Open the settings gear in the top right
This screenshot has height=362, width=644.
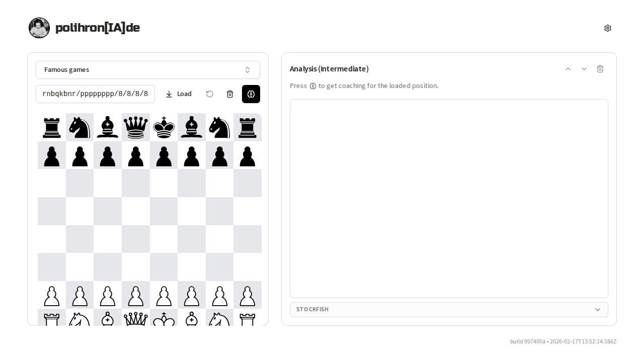coord(608,28)
